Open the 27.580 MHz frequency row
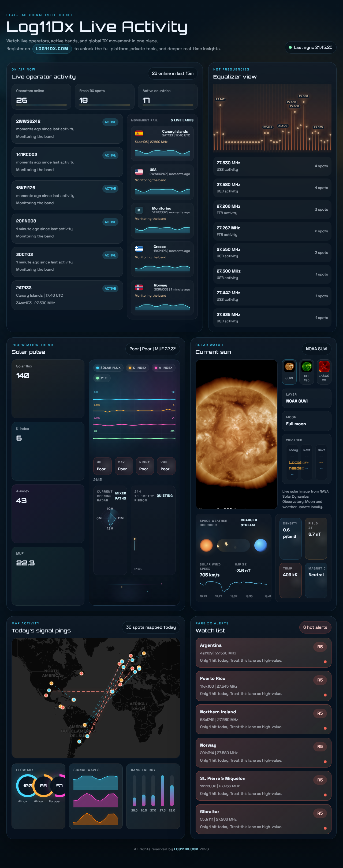The height and width of the screenshot is (868, 343). pyautogui.click(x=272, y=188)
